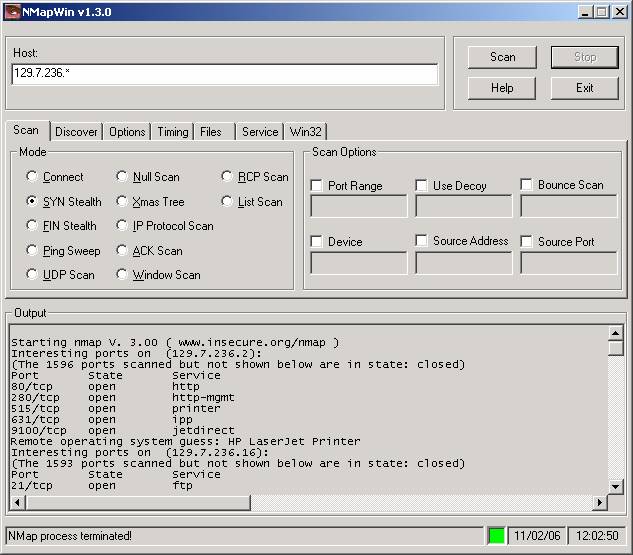Click the Exit button
This screenshot has width=633, height=555.
(x=584, y=88)
